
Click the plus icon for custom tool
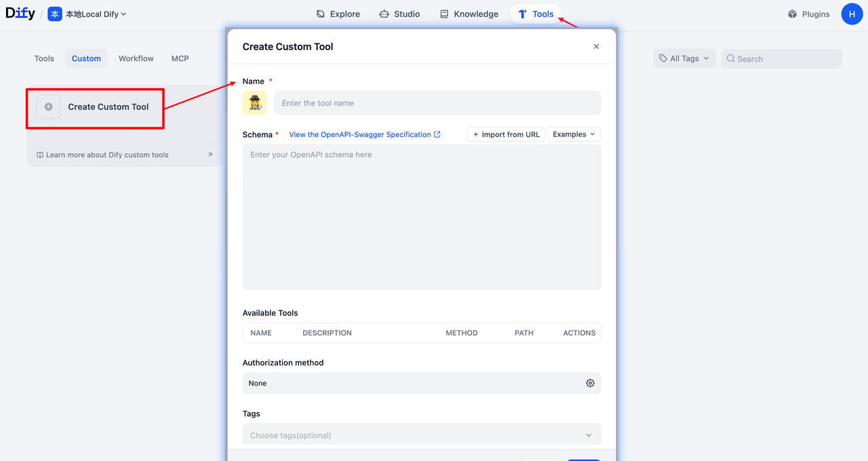(48, 107)
